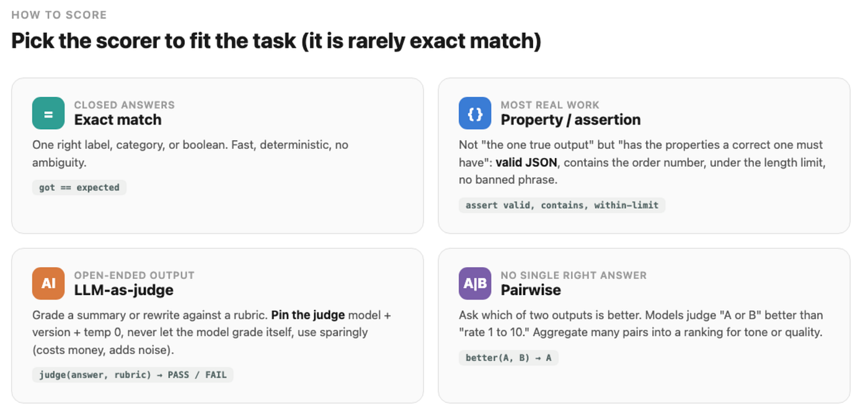Select the LLM-as-judge heading

[x=124, y=290]
